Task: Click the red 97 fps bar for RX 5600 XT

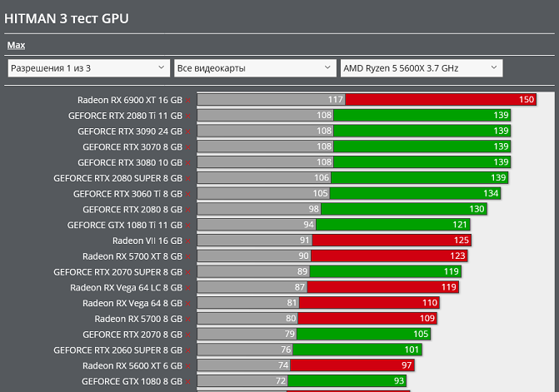Action: 352,365
